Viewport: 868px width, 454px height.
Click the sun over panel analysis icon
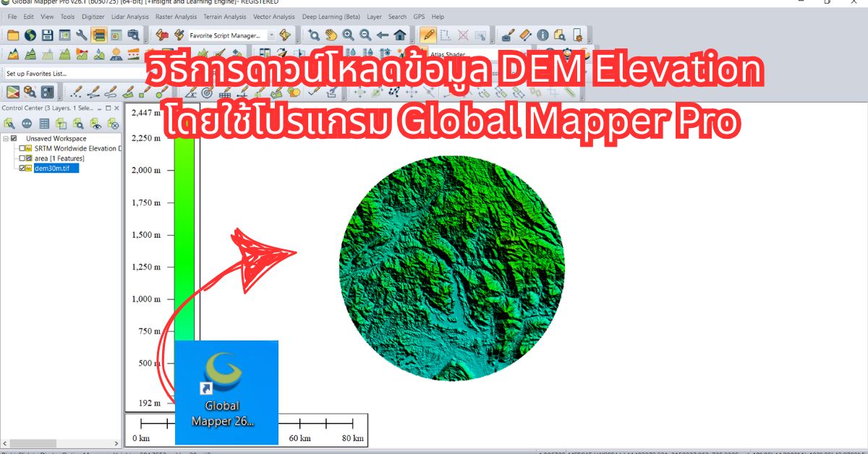pyautogui.click(x=116, y=54)
